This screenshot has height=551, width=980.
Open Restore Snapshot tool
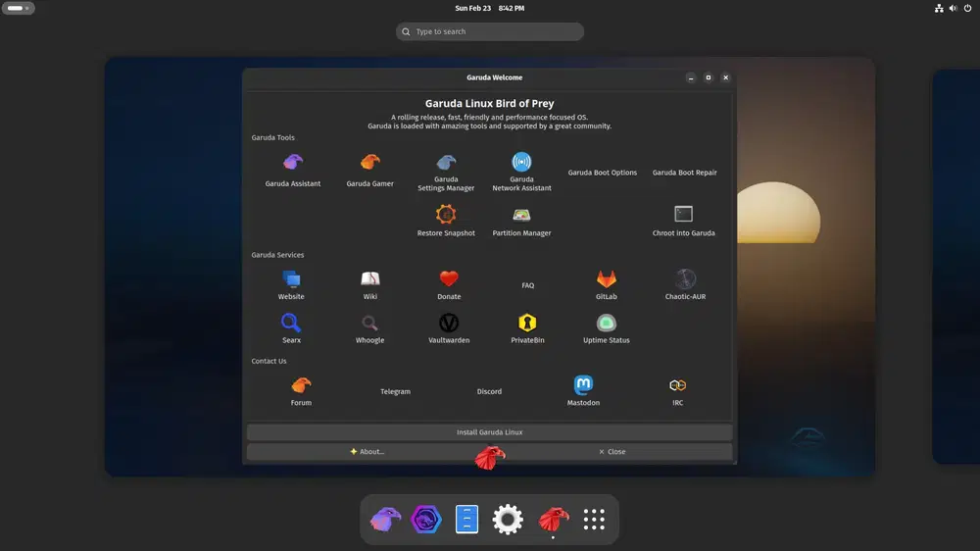tap(446, 221)
